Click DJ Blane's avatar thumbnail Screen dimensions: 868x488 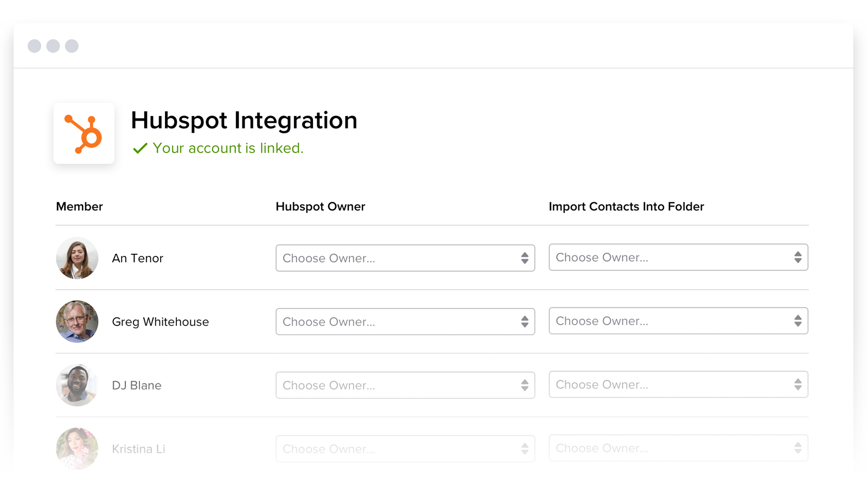coord(77,385)
